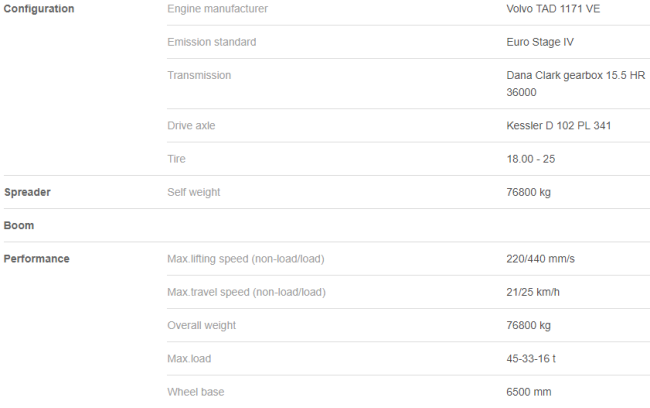Click the Performance section heading
The height and width of the screenshot is (408, 650).
coord(36,259)
